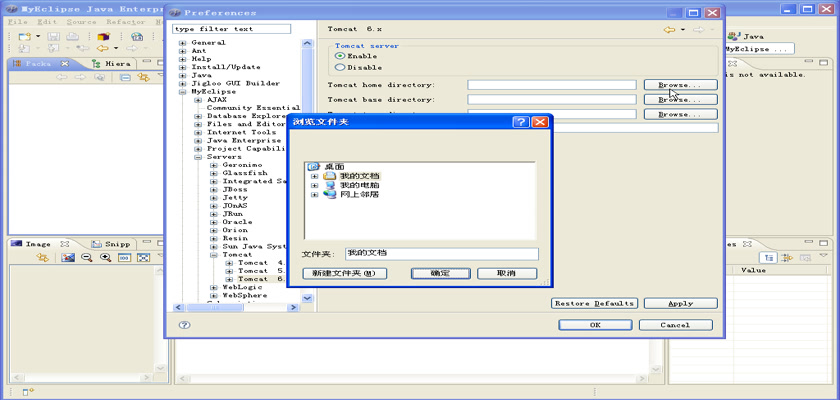Click the actual size 100 icon
Viewport: 840px width, 400px height.
[x=124, y=258]
